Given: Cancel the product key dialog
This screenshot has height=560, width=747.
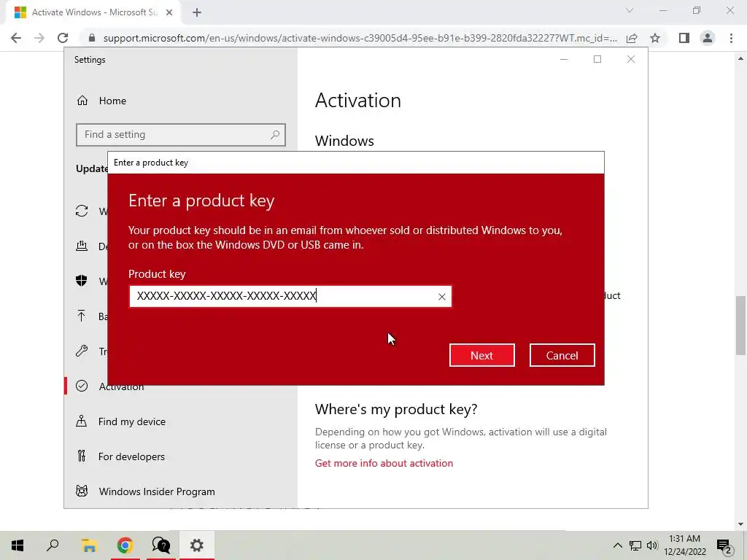Looking at the screenshot, I should coord(562,355).
